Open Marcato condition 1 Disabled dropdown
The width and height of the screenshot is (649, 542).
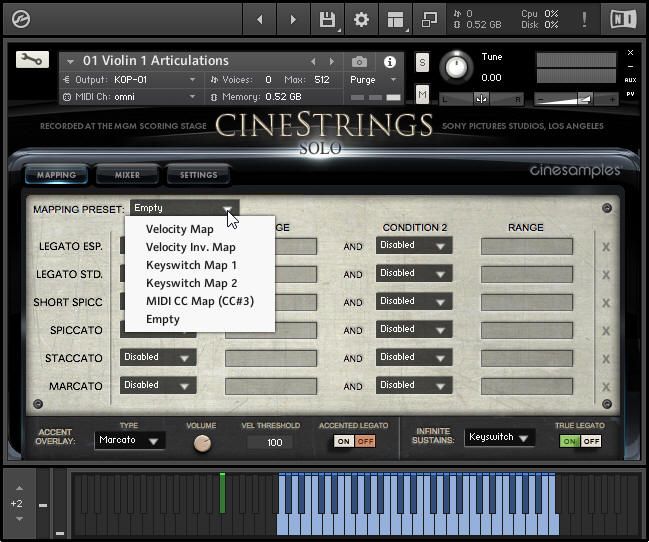[158, 385]
